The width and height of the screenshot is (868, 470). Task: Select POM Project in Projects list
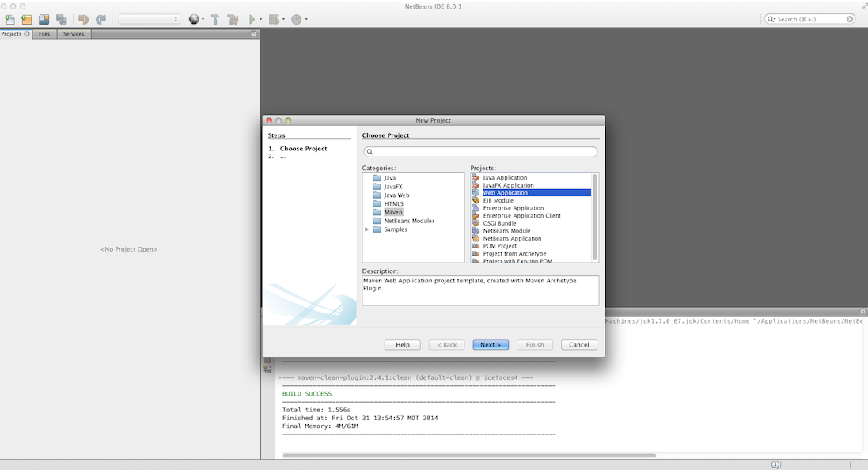tap(499, 246)
